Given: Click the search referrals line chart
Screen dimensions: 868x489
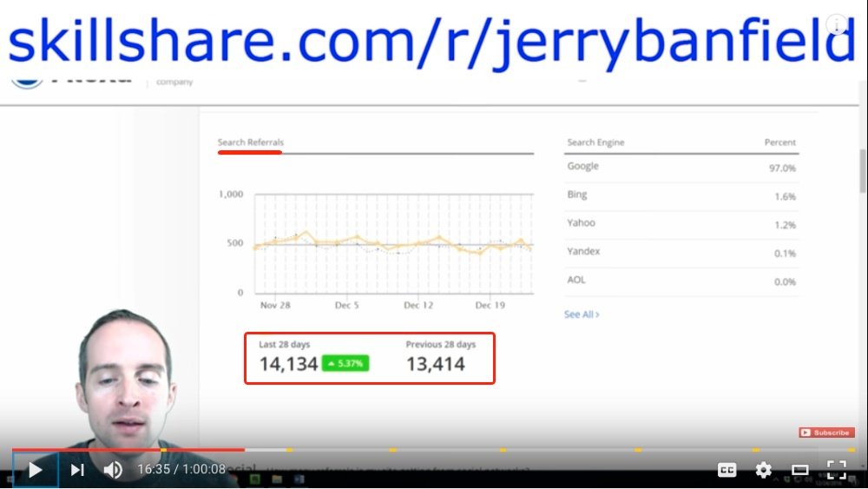Looking at the screenshot, I should (393, 243).
